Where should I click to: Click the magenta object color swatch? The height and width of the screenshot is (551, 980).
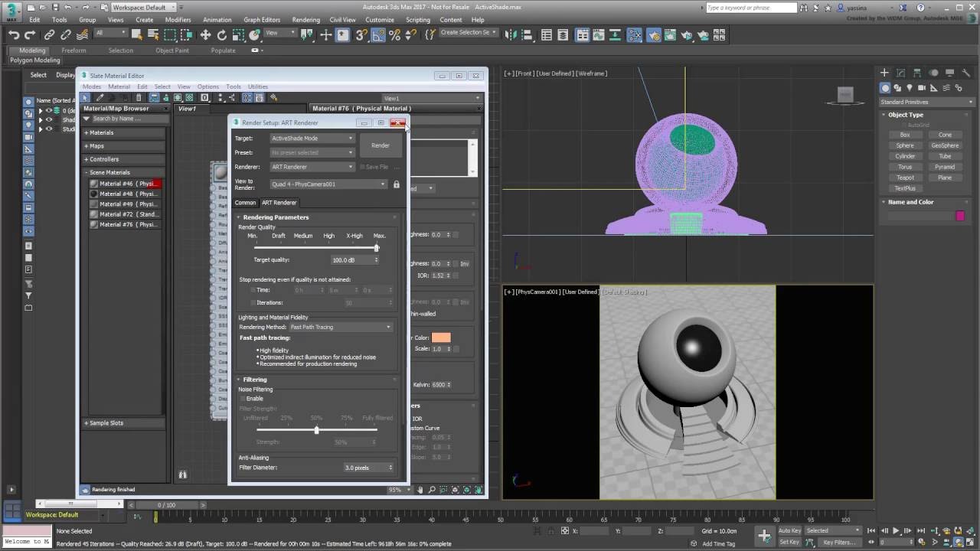pos(960,217)
